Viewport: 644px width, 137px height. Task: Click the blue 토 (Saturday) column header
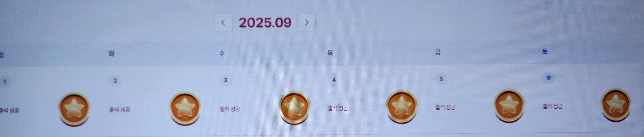(545, 51)
